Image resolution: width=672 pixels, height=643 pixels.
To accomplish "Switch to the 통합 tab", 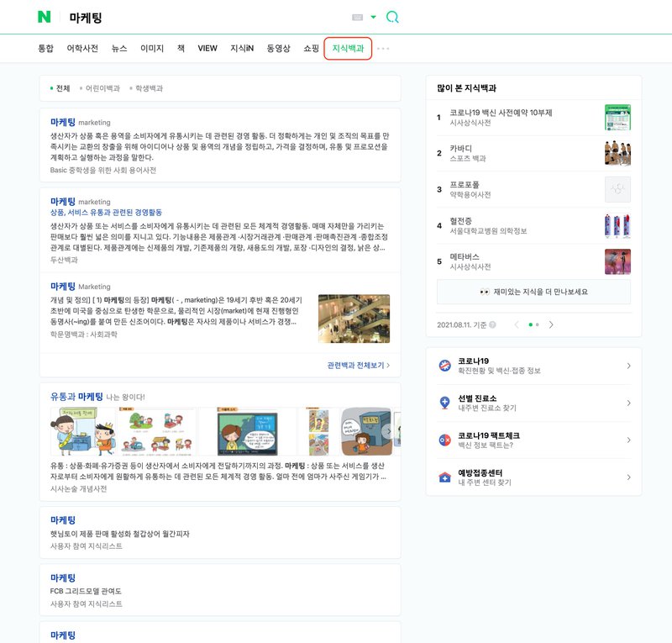I will [x=45, y=49].
